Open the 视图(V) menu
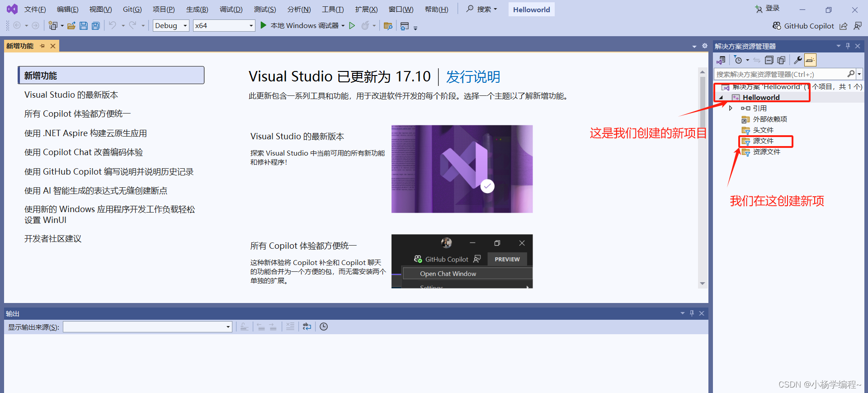The image size is (868, 393). click(x=100, y=9)
